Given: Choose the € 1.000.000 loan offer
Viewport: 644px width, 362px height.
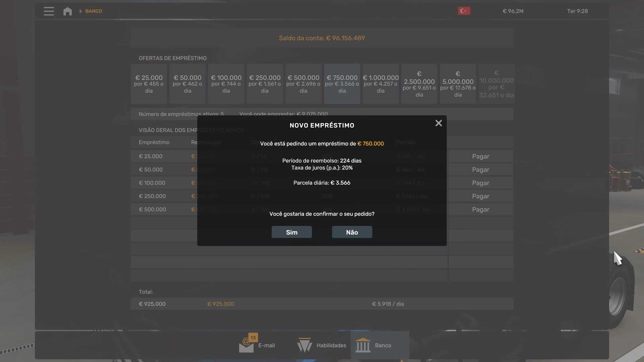Looking at the screenshot, I should click(x=381, y=84).
